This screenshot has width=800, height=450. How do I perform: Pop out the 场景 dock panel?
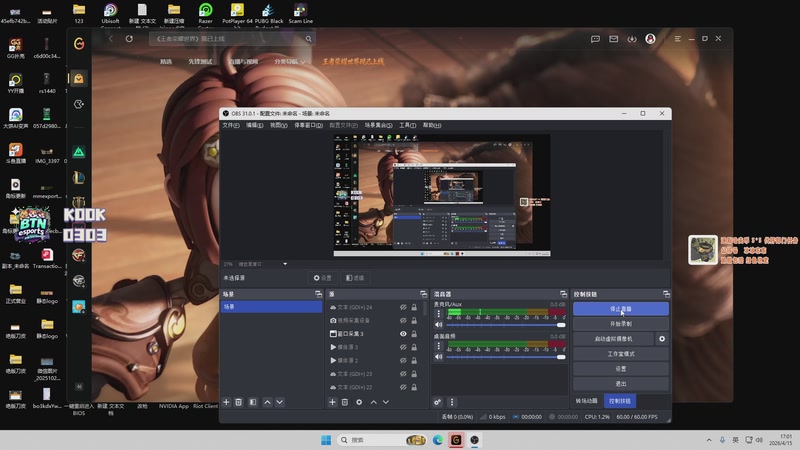tap(318, 294)
